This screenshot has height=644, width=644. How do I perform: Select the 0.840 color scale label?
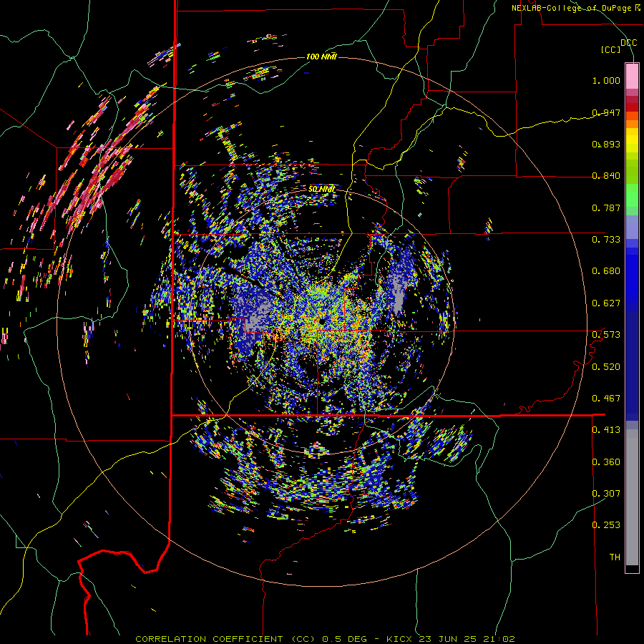[x=606, y=176]
